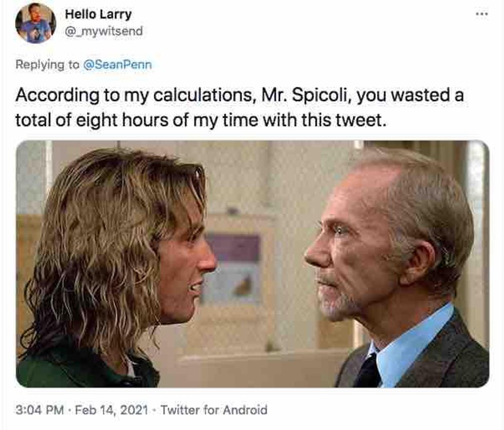Expand the attached tweet image
Screen dimensions: 504x430
(252, 263)
